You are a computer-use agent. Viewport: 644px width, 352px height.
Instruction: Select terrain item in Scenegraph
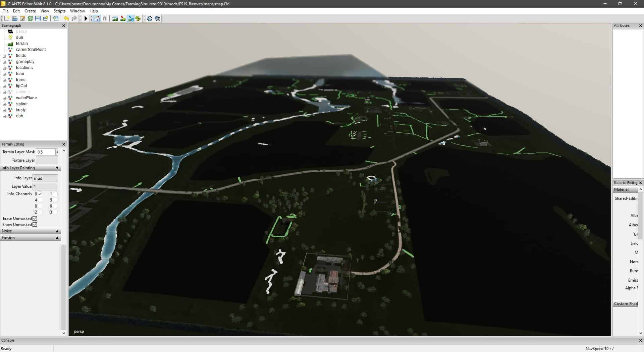tap(22, 44)
